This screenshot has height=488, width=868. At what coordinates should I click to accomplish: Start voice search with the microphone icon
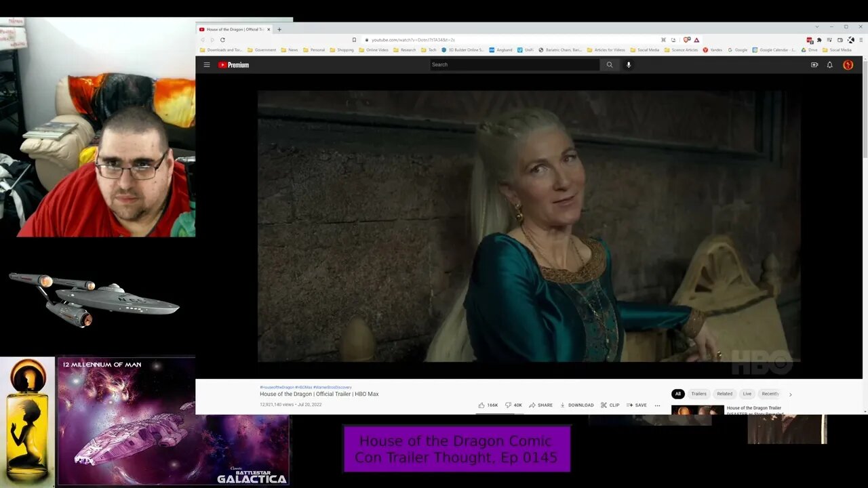[x=629, y=64]
